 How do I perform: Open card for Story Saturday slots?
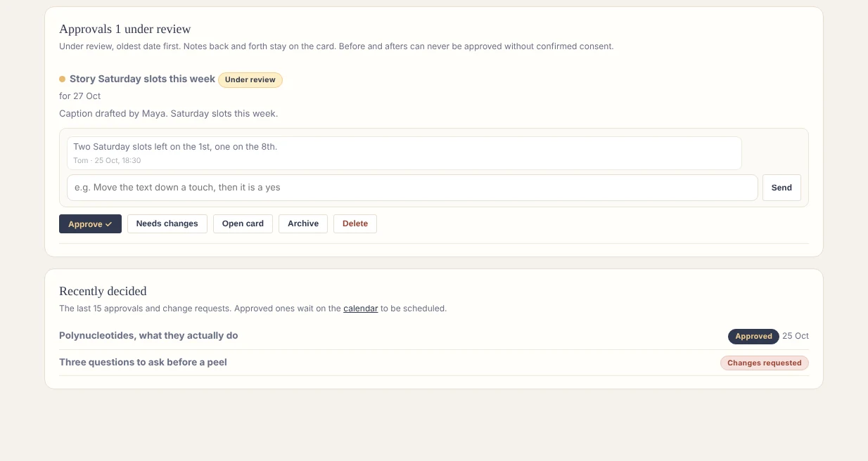[x=243, y=223]
